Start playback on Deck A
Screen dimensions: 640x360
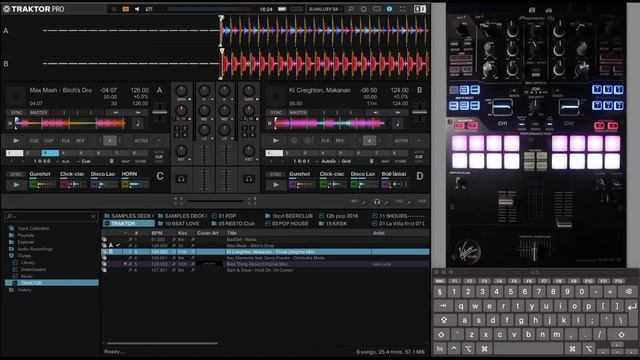[16, 140]
